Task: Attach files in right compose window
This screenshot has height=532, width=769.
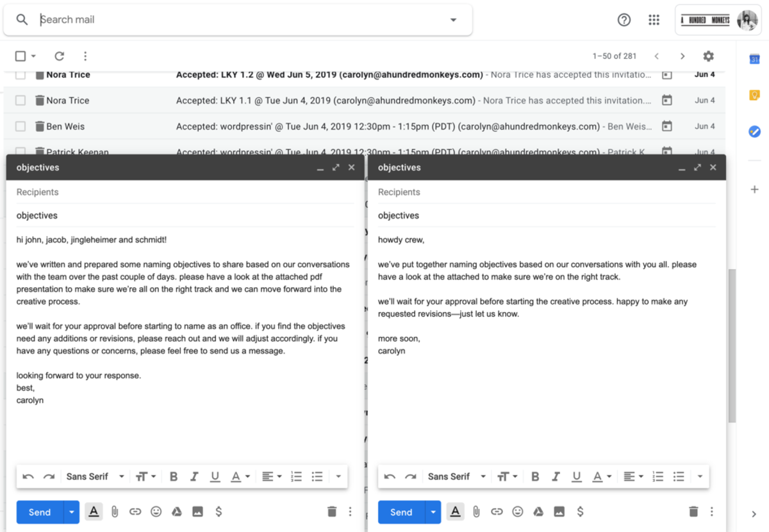Action: [x=476, y=511]
